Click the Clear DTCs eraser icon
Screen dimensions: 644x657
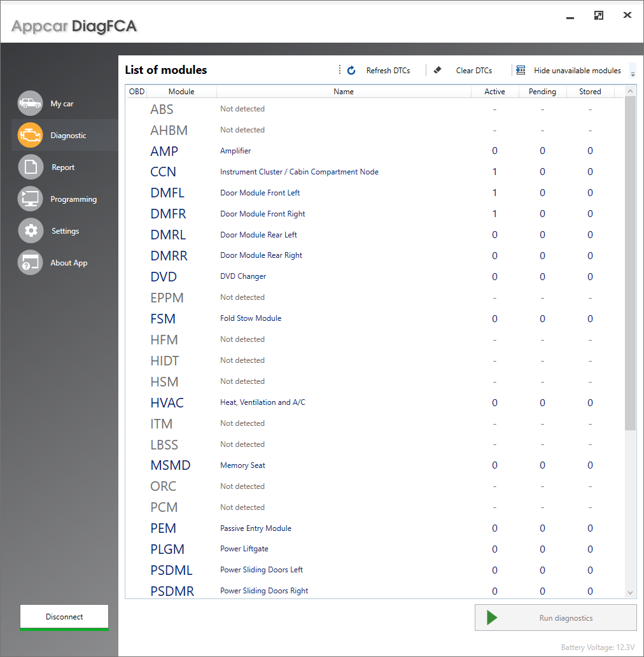click(437, 71)
